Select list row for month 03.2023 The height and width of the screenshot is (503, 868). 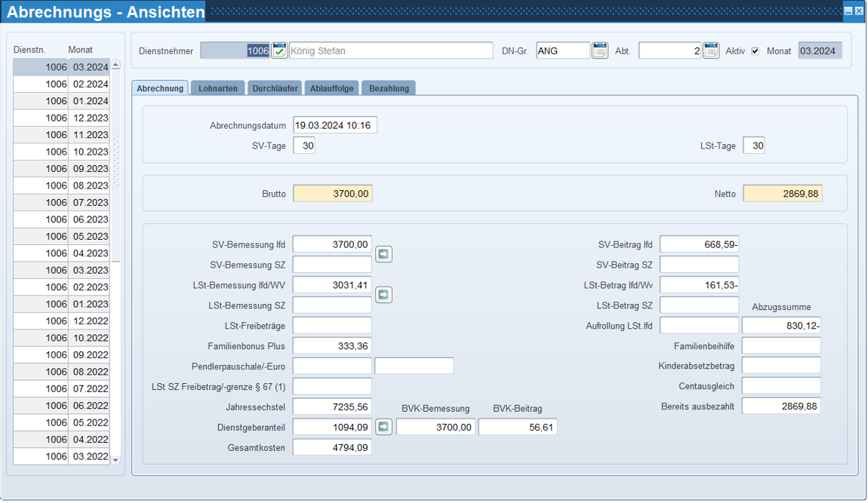(61, 270)
